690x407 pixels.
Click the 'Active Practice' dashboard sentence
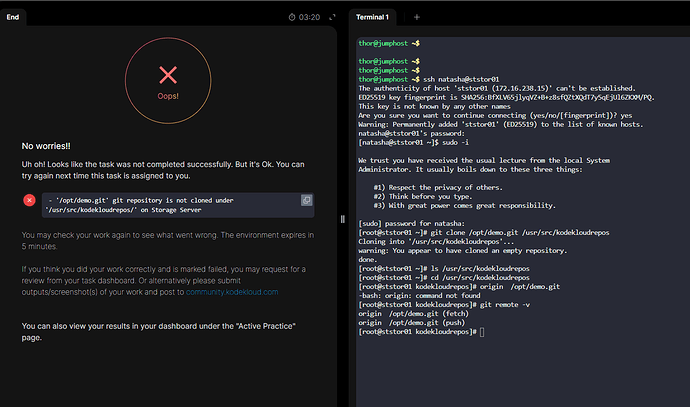pyautogui.click(x=158, y=332)
